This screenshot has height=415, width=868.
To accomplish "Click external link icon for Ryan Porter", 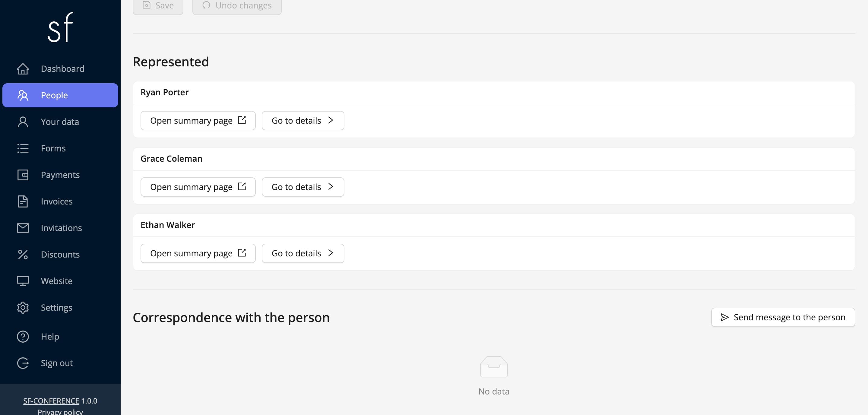I will click(242, 120).
